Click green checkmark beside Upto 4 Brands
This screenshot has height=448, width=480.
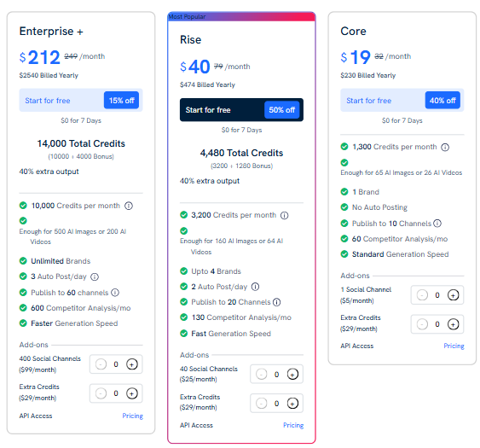(x=183, y=271)
